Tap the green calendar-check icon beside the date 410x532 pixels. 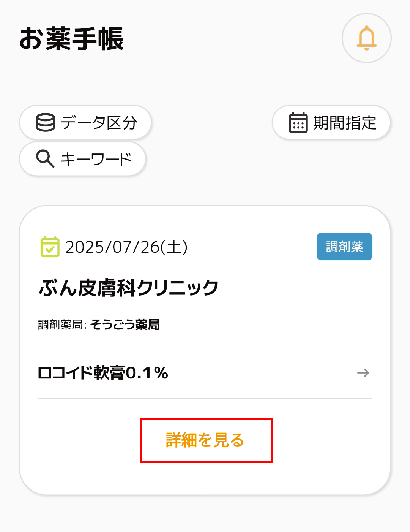50,247
